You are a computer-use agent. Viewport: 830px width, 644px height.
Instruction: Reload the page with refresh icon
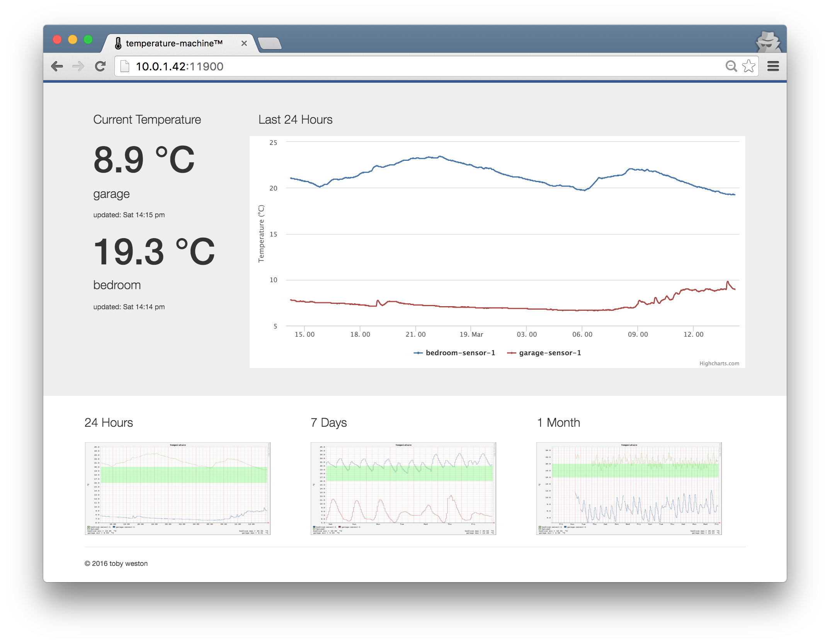(x=100, y=66)
